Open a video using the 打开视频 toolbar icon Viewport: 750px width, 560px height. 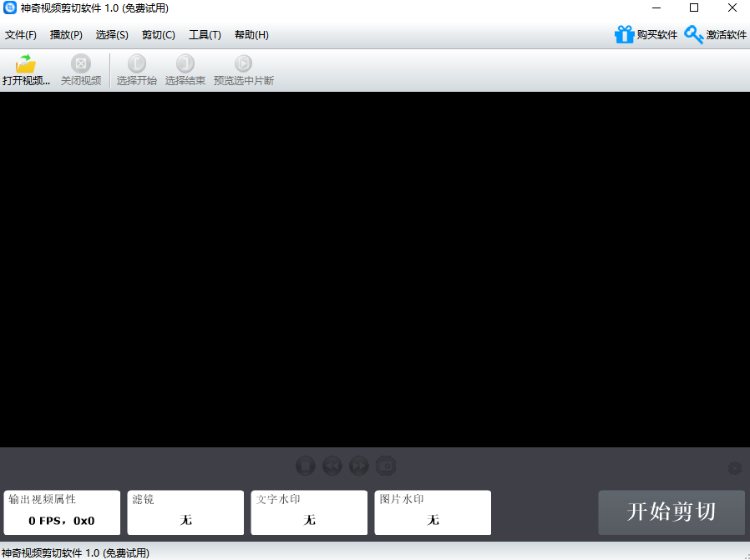(x=25, y=70)
